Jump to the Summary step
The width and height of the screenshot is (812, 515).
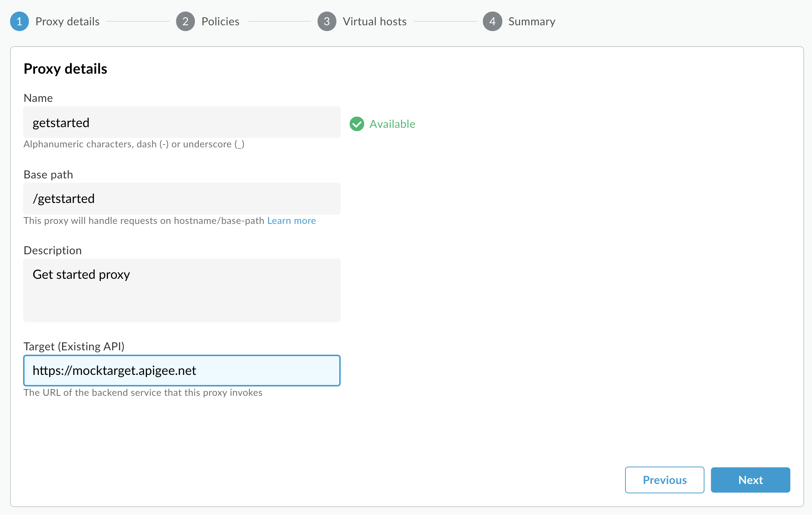(532, 22)
